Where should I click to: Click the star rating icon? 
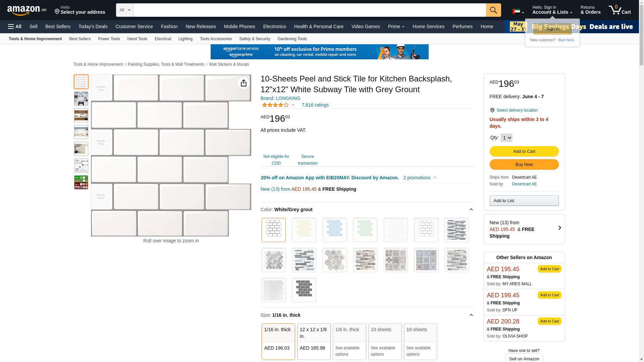[275, 105]
